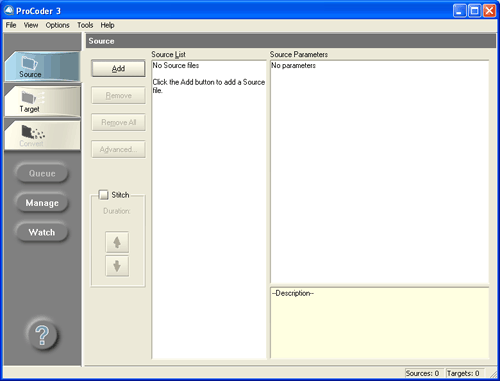Click the Remove All button
This screenshot has width=500, height=381.
(118, 122)
